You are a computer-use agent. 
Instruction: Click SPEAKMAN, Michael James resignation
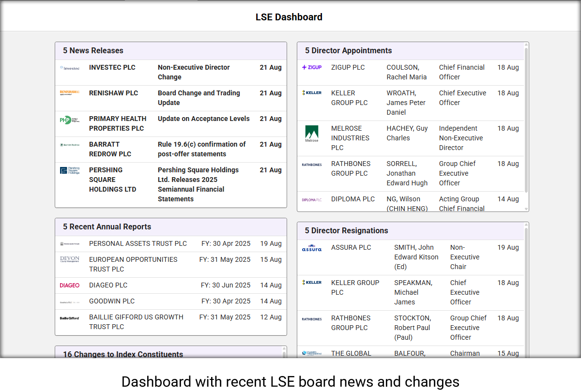click(411, 293)
